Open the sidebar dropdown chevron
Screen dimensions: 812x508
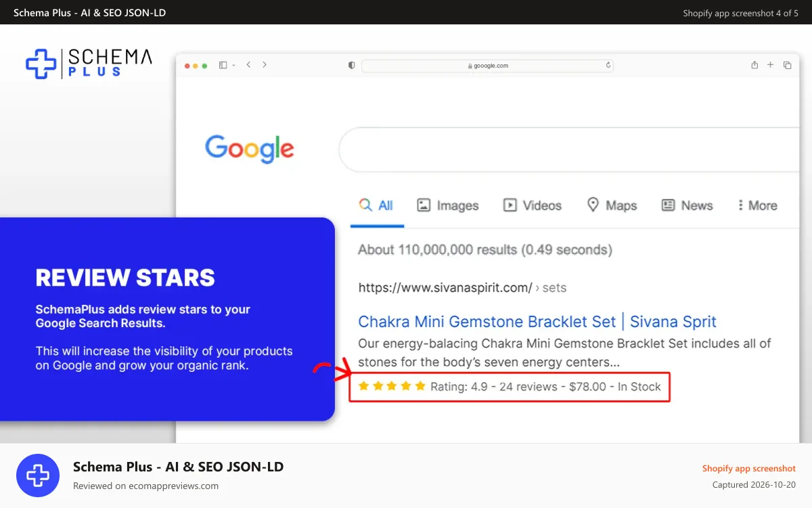point(233,65)
